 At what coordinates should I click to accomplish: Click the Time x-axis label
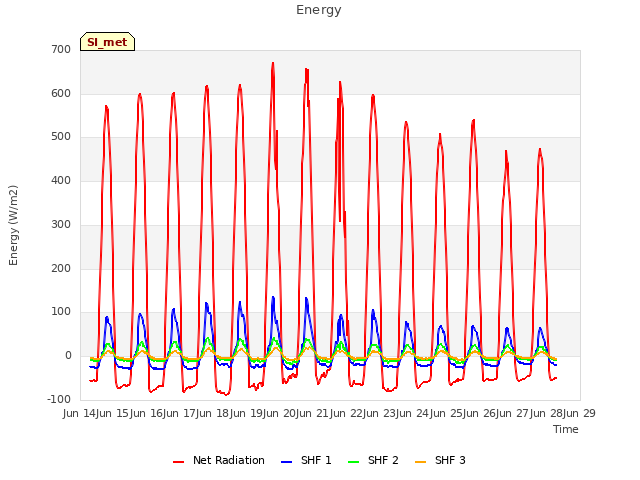point(566,429)
